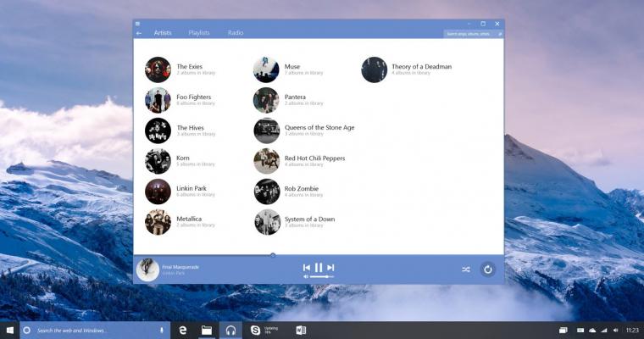
Task: Mute audio with the speaker icon in player
Action: 306,277
